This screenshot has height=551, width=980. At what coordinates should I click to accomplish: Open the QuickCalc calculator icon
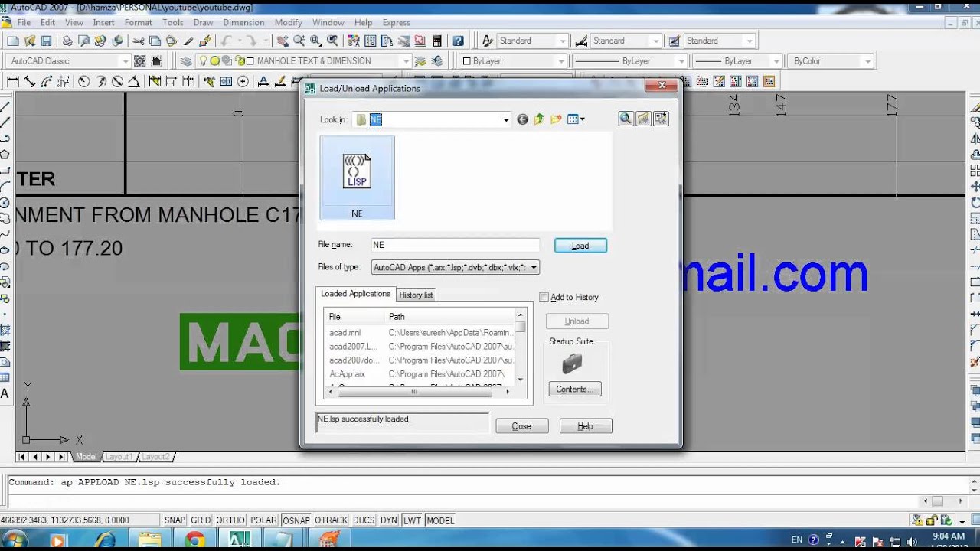point(437,41)
